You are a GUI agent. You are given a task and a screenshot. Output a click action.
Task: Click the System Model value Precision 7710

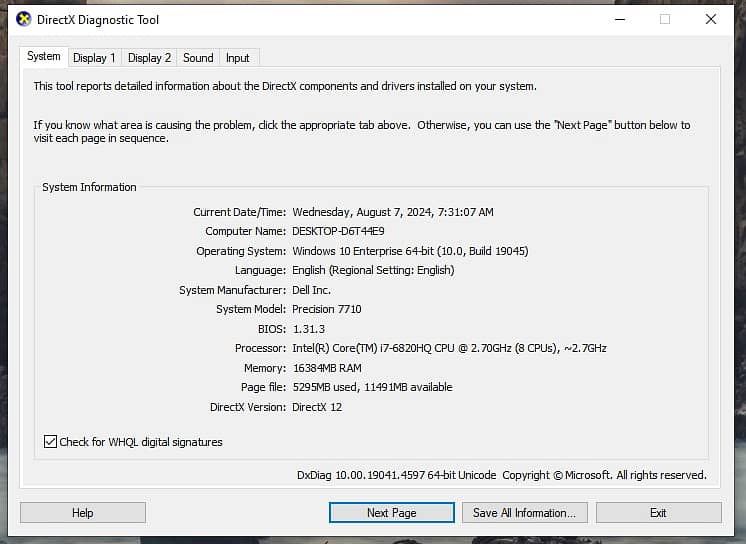(326, 310)
